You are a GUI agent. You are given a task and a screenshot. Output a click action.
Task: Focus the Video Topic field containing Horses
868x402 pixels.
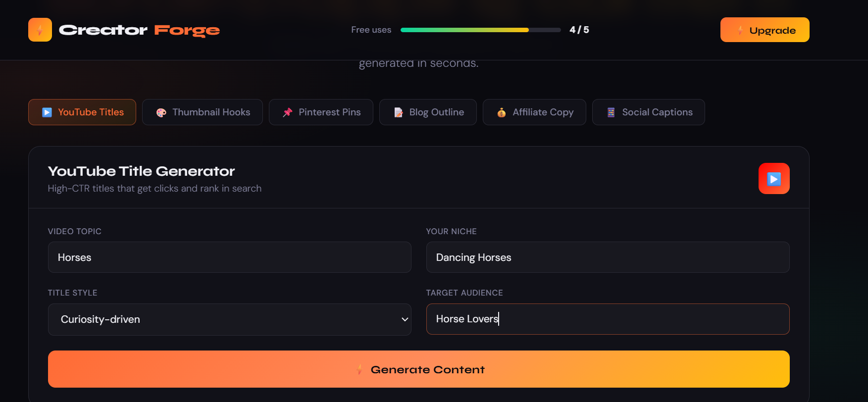click(230, 257)
